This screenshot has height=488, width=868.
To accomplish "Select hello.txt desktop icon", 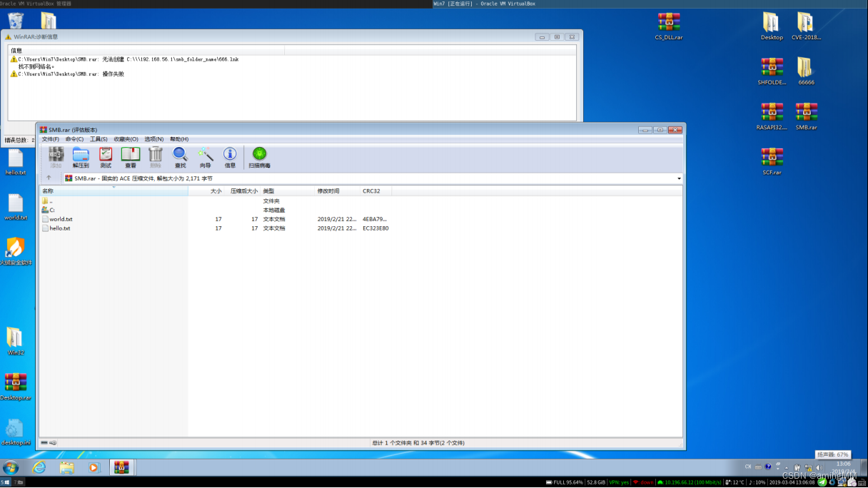I will pos(15,161).
